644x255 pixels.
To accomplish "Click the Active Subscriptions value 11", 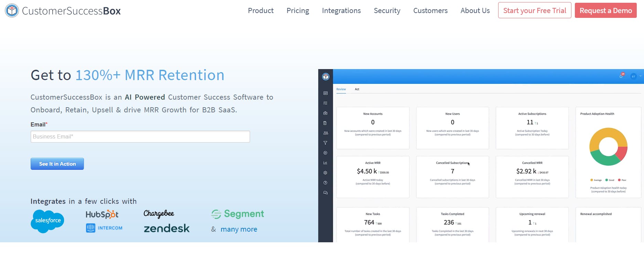I will 530,122.
